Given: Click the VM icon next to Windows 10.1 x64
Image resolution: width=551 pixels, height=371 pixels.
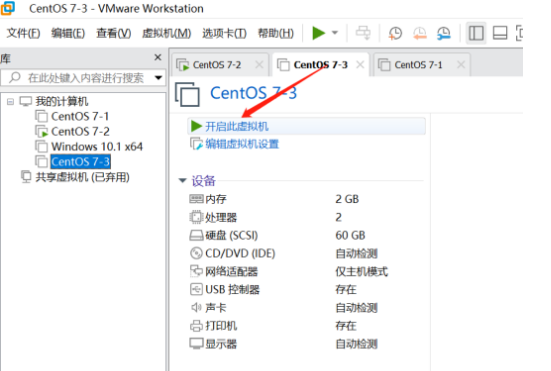Looking at the screenshot, I should click(41, 147).
